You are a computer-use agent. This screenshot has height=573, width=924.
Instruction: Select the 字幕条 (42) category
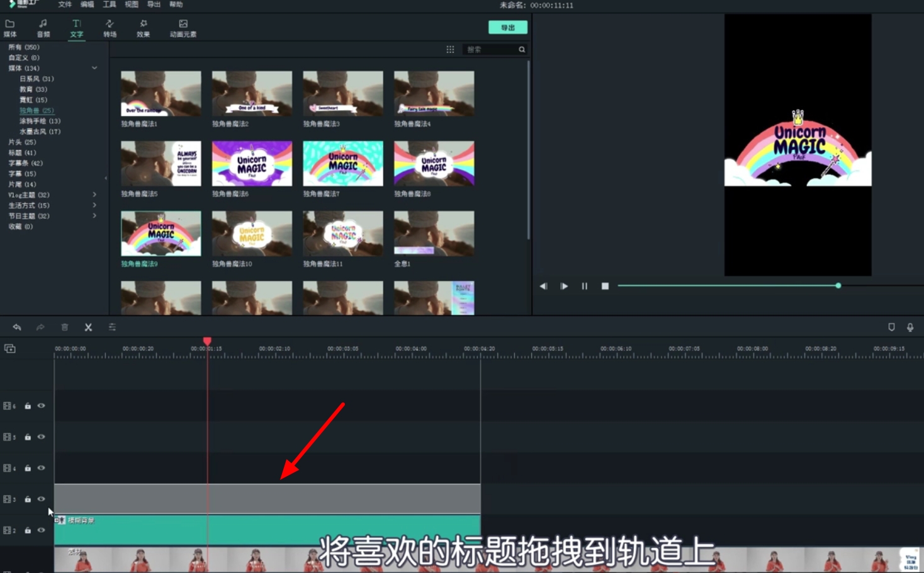[x=25, y=163]
